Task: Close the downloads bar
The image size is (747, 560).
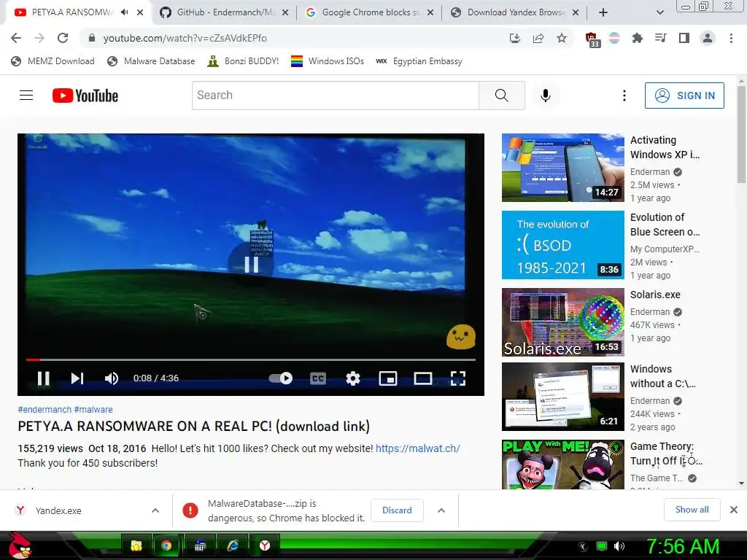Action: click(x=734, y=510)
